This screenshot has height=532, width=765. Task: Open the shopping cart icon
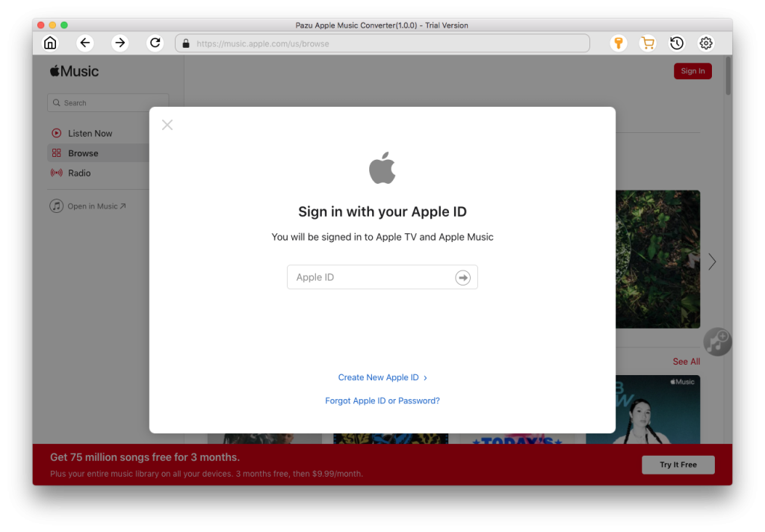(x=648, y=43)
